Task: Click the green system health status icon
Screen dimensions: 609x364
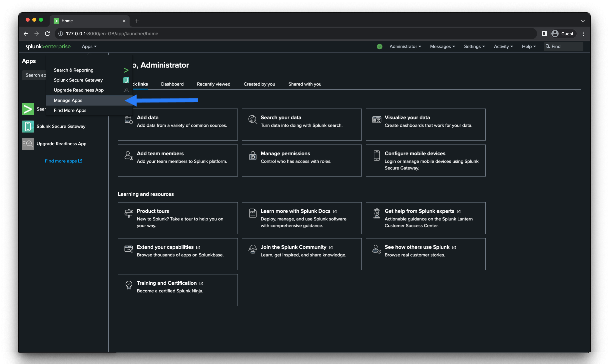Action: pos(379,47)
